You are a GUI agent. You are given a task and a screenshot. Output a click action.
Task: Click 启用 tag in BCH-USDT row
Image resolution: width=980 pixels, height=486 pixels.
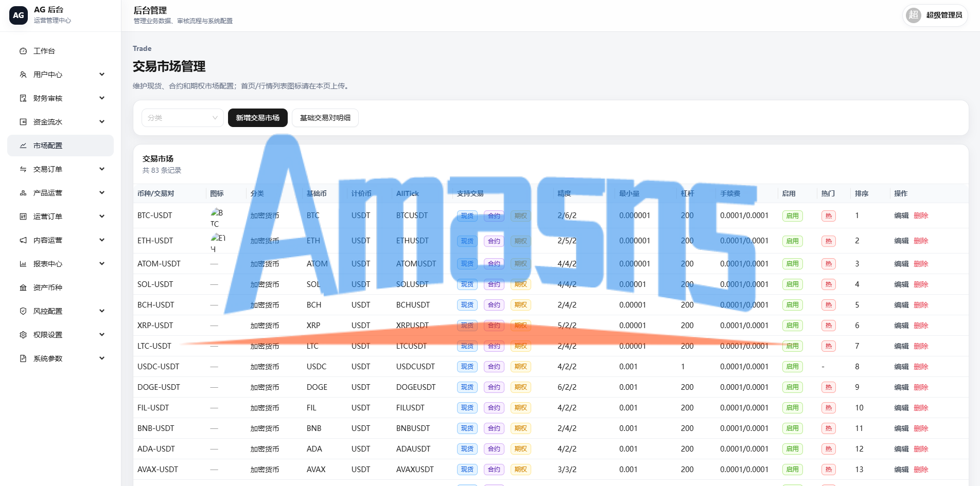[793, 305]
